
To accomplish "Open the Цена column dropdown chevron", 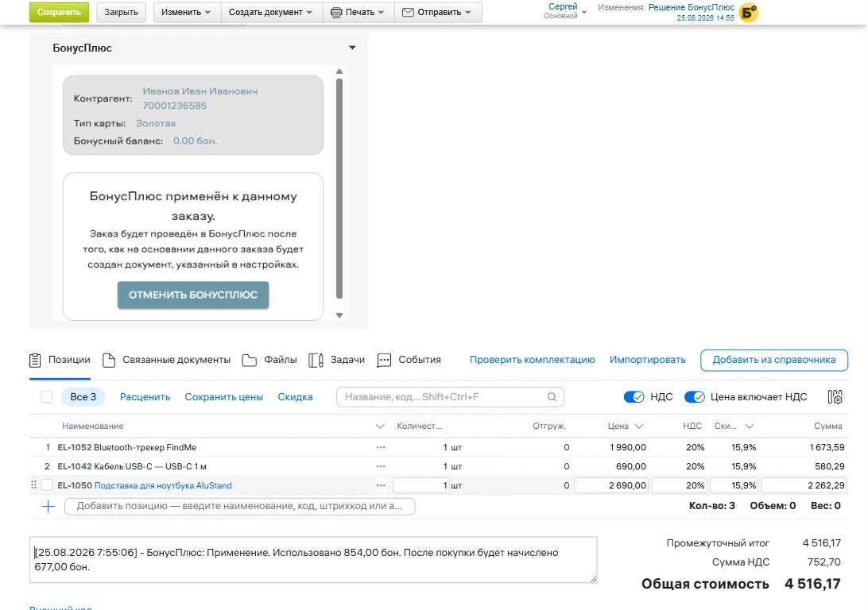I will [639, 427].
